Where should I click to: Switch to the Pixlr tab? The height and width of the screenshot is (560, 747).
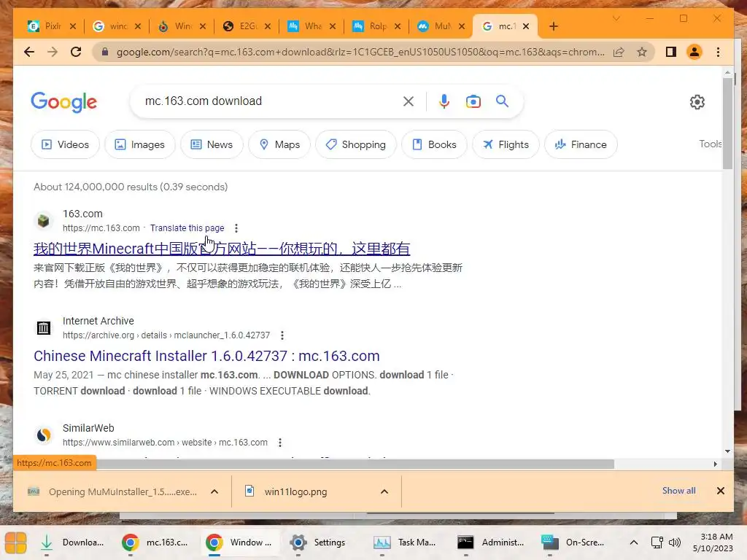[x=46, y=27]
